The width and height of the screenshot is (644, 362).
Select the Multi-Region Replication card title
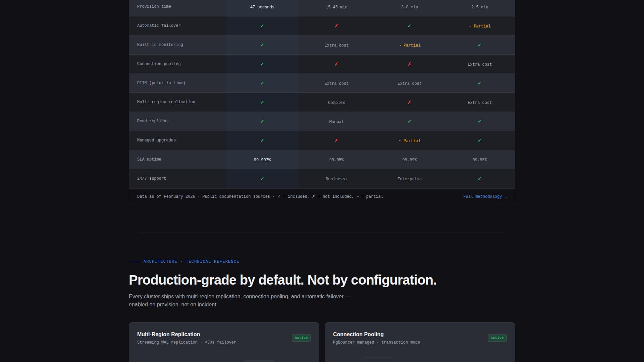click(168, 335)
